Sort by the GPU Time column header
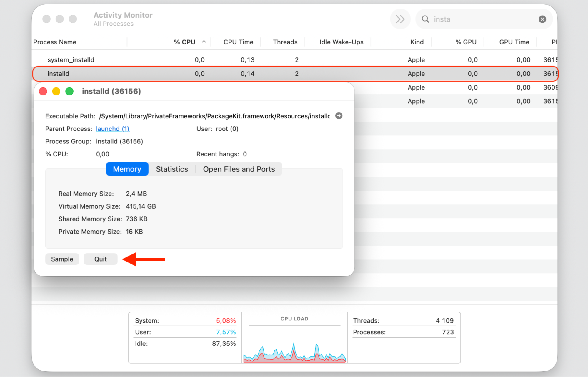The image size is (588, 377). [514, 42]
